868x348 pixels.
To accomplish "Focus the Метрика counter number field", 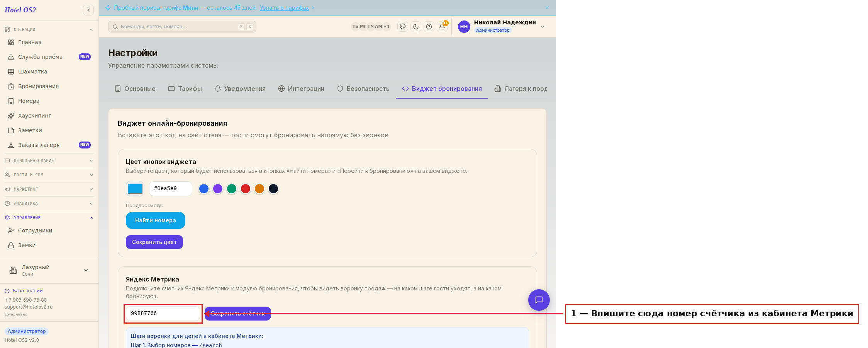I will coord(163,314).
